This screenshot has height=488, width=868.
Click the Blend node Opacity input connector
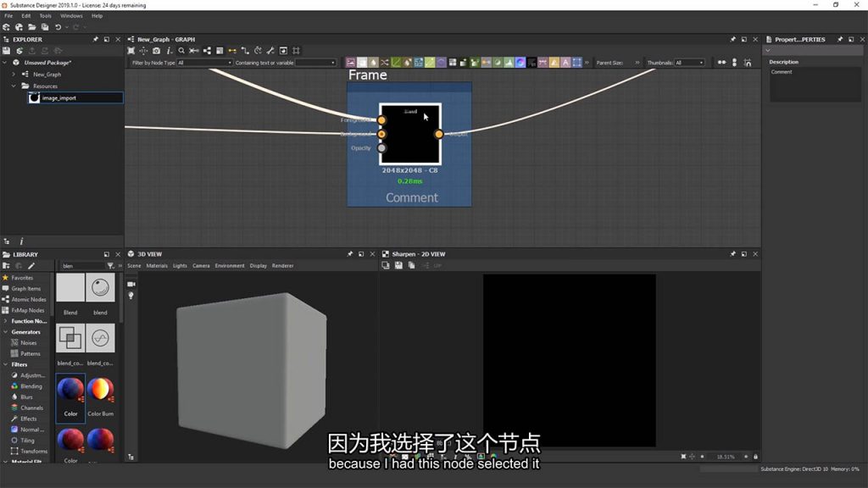coord(381,148)
